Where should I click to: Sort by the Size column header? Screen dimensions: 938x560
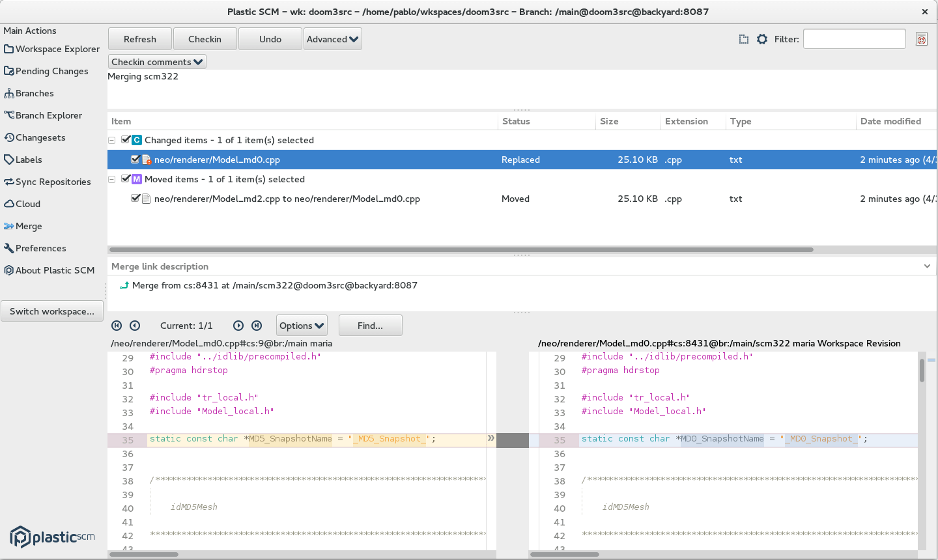629,121
